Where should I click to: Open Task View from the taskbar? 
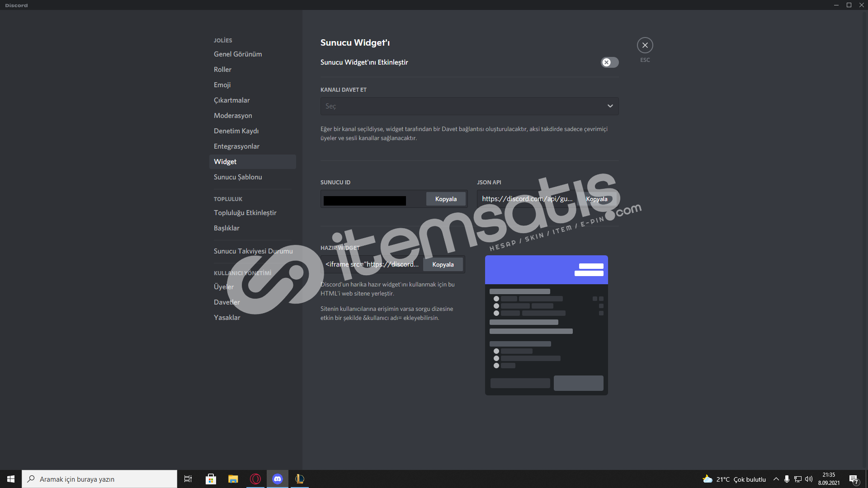pos(188,479)
